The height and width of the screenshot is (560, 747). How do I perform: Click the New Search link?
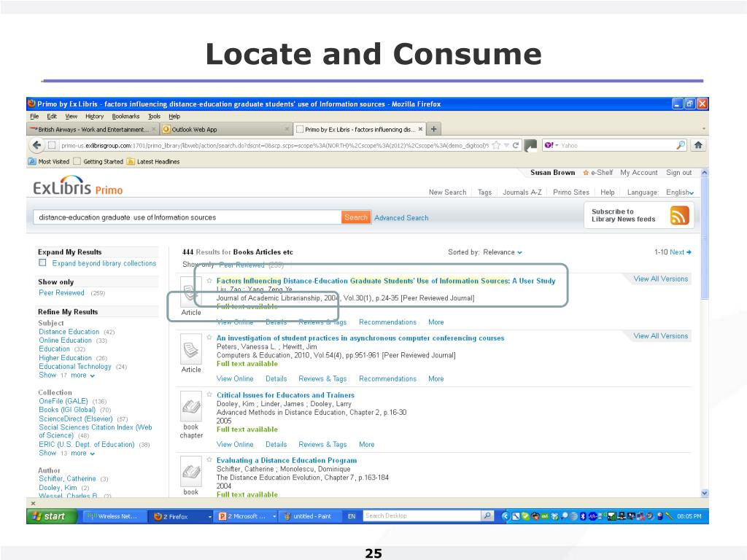point(447,192)
